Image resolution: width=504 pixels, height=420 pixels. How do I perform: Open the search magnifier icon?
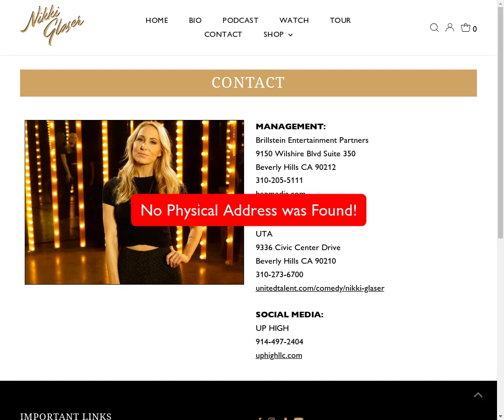(434, 28)
